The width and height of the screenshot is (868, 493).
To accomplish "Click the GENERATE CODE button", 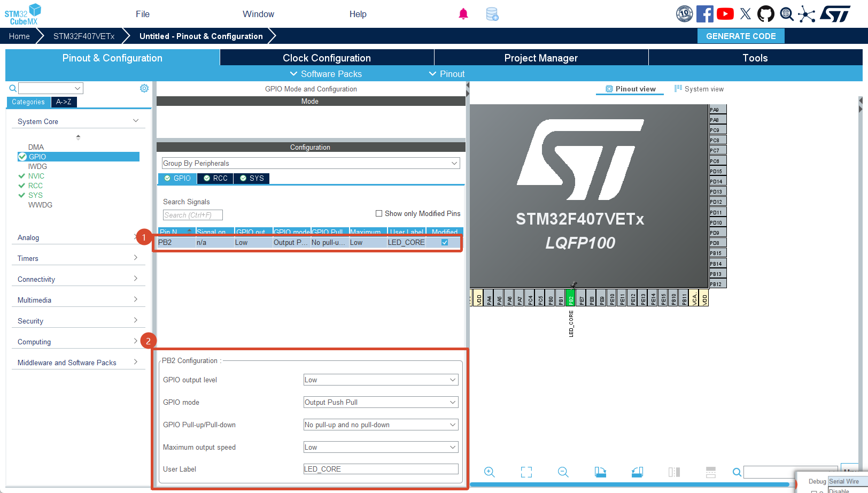I will point(741,36).
